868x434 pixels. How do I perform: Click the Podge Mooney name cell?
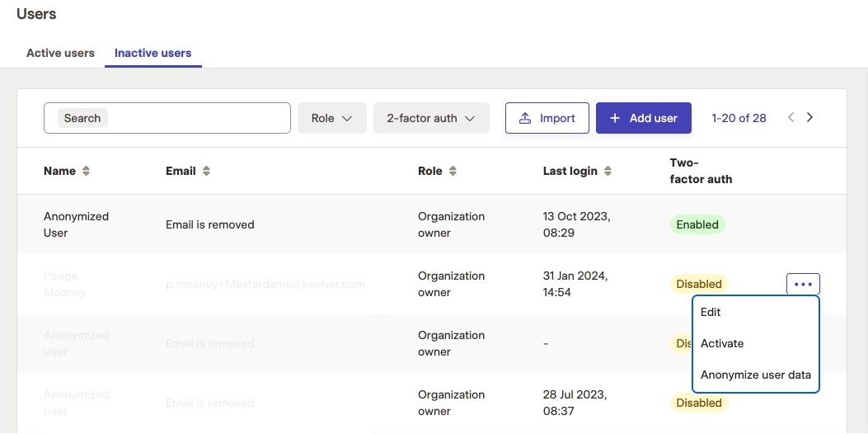65,285
